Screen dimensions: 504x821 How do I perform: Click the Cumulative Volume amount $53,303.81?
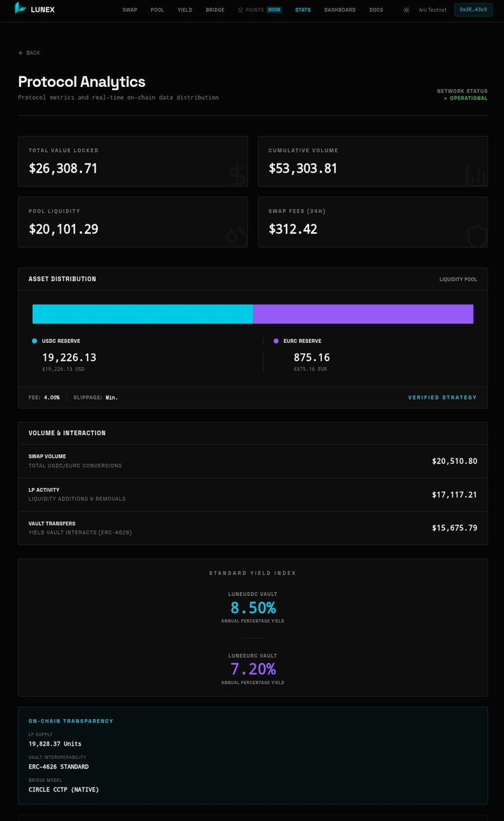tap(303, 168)
